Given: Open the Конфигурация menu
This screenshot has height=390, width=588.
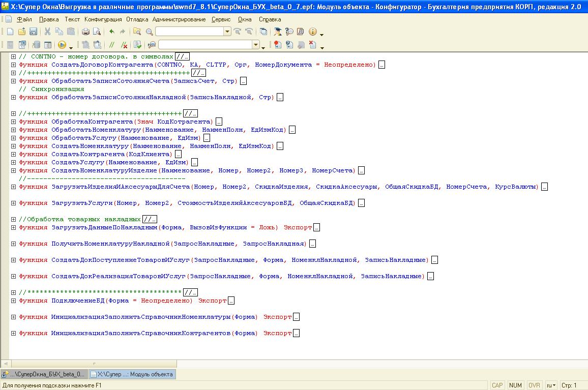Looking at the screenshot, I should pos(103,19).
